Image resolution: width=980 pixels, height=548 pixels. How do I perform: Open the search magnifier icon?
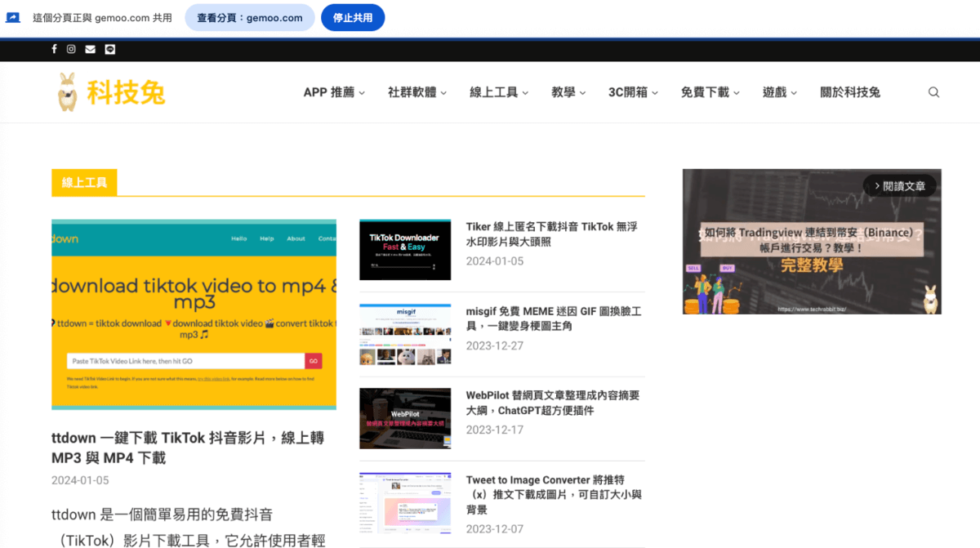pos(933,92)
